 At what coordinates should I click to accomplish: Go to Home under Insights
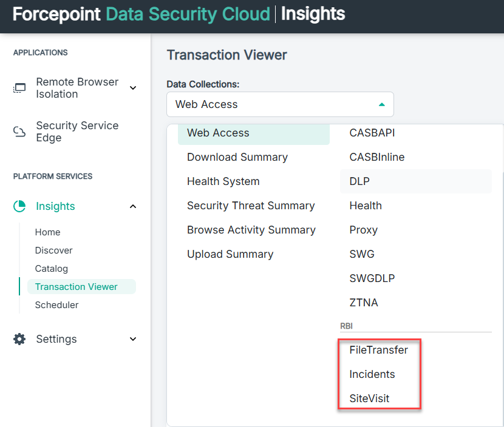(47, 232)
